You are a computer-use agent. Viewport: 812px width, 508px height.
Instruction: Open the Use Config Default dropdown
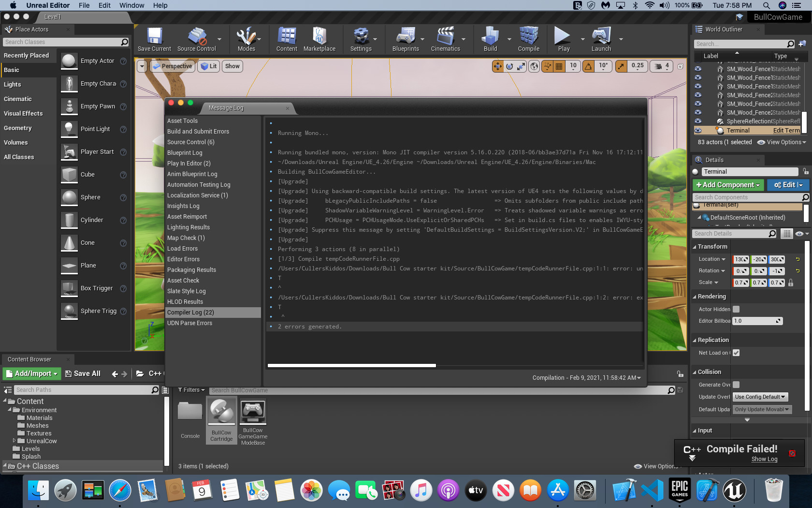pos(760,397)
